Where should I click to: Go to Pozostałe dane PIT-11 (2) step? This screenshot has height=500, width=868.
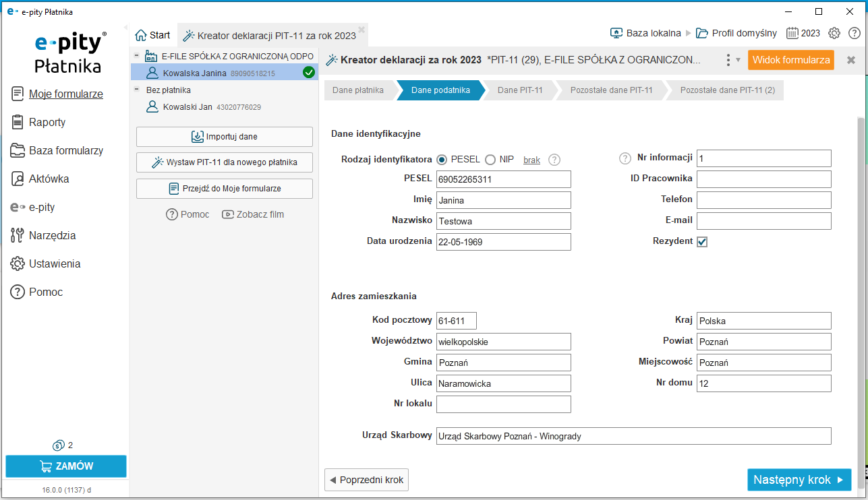coord(727,90)
